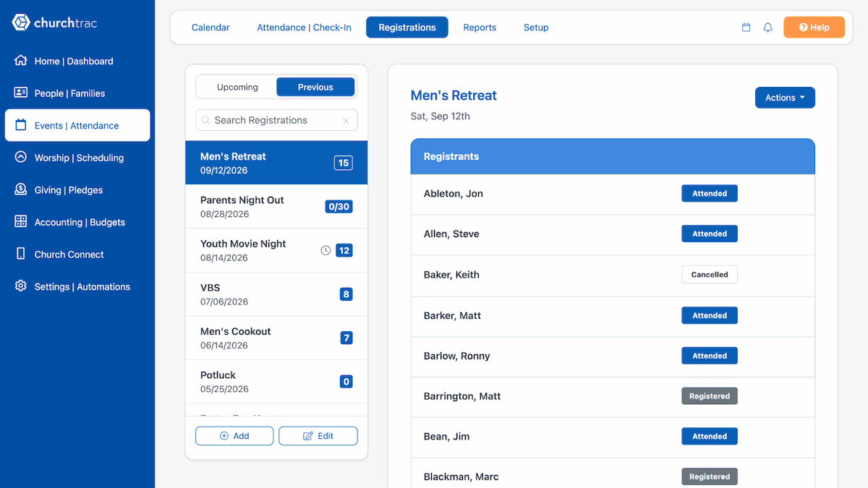
Task: Click the Youth Movie Night 12 badge
Action: (344, 250)
